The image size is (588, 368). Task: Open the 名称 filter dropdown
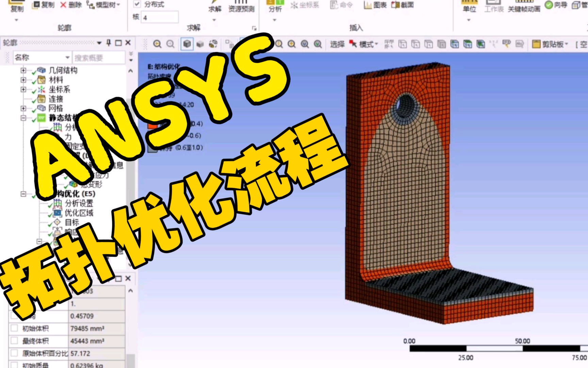[67, 58]
